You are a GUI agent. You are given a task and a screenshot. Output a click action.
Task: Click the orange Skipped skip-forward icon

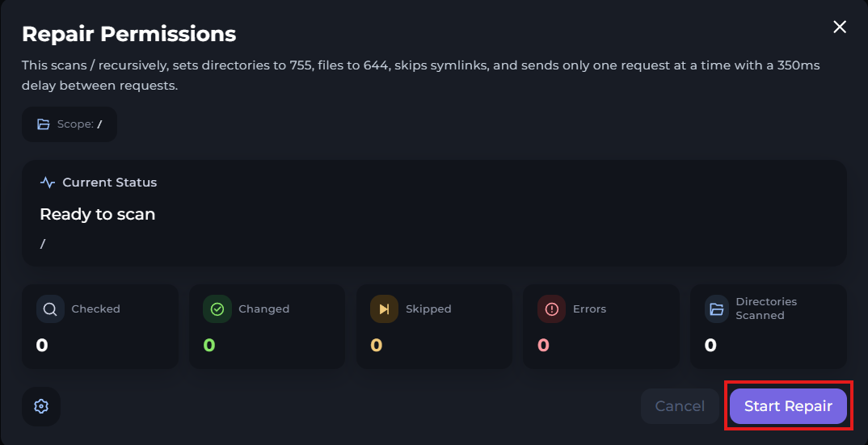point(384,309)
